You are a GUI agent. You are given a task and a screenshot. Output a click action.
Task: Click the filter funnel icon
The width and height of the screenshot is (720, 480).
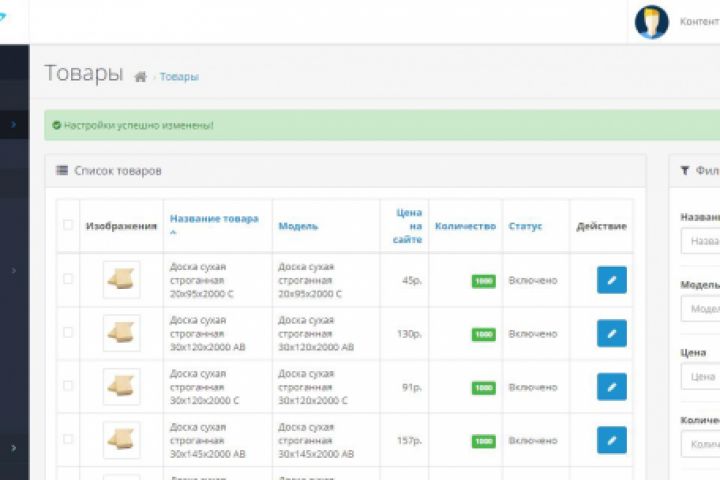tap(685, 170)
